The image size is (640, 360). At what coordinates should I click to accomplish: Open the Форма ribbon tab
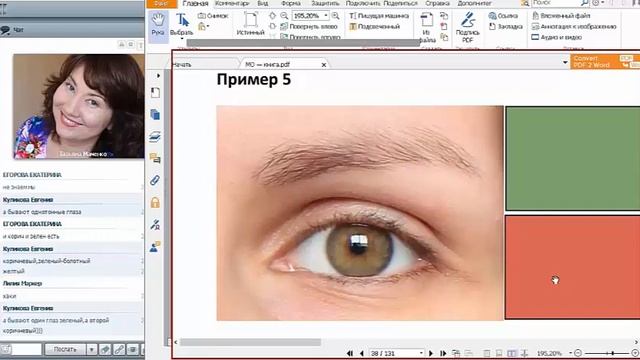point(291,4)
